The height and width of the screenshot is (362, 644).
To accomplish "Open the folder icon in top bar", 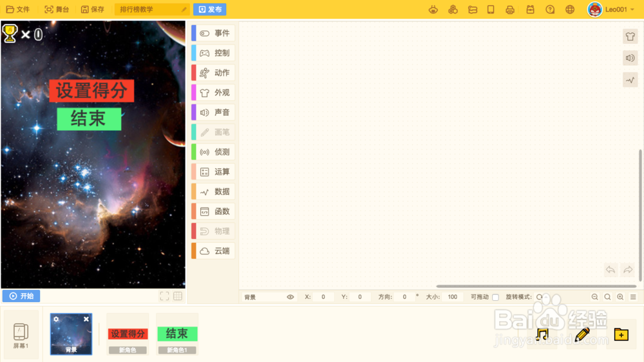I will [x=472, y=9].
